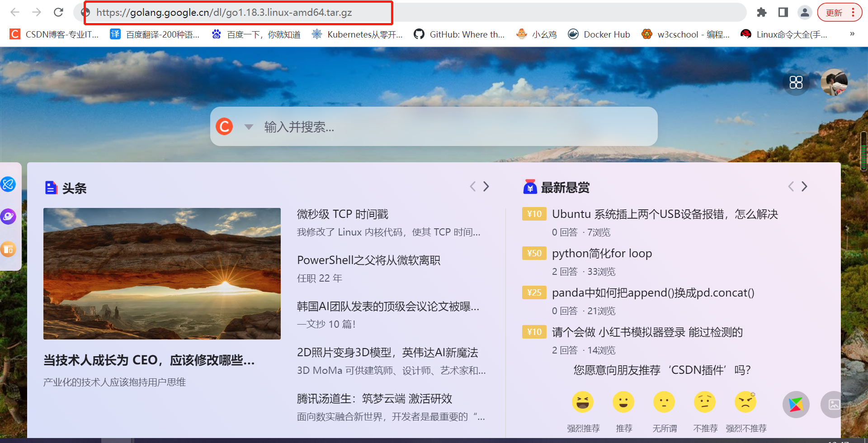Open the 百度翻译 bookmark

(x=155, y=34)
